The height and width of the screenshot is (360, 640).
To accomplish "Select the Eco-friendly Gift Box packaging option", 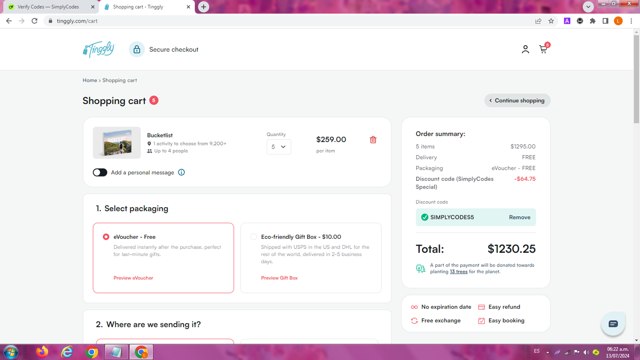I will (x=311, y=258).
